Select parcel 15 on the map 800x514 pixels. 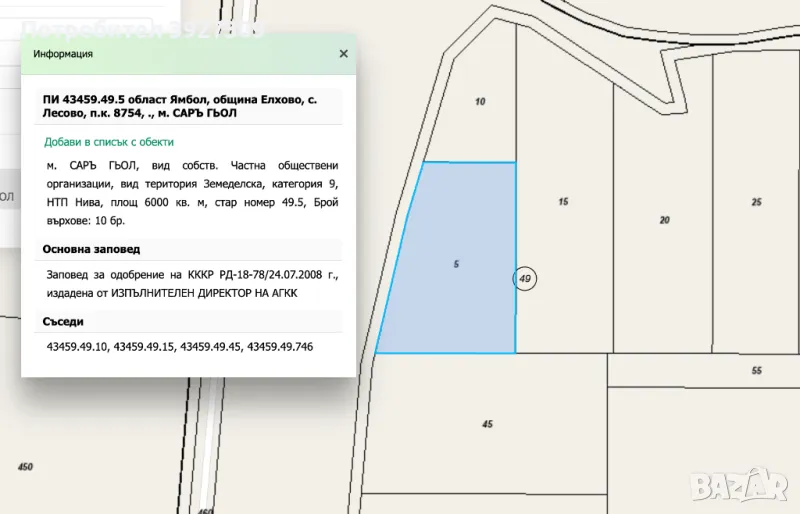pyautogui.click(x=563, y=202)
